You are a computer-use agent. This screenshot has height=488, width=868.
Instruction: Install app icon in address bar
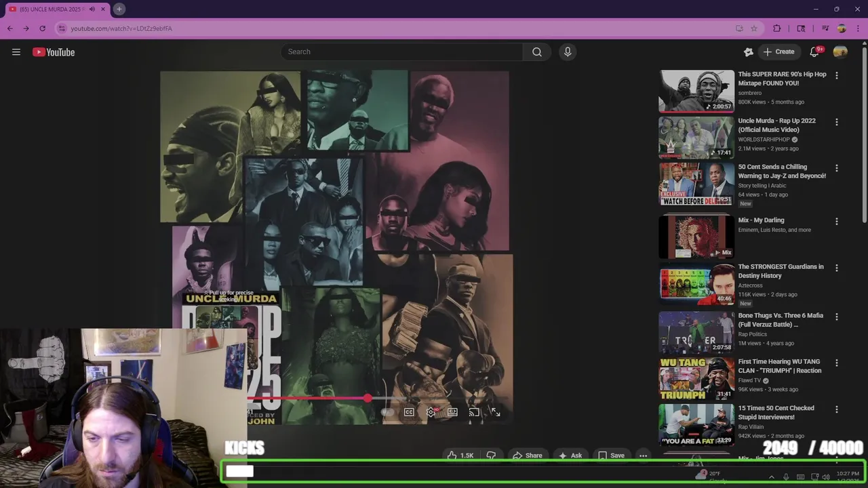tap(739, 28)
